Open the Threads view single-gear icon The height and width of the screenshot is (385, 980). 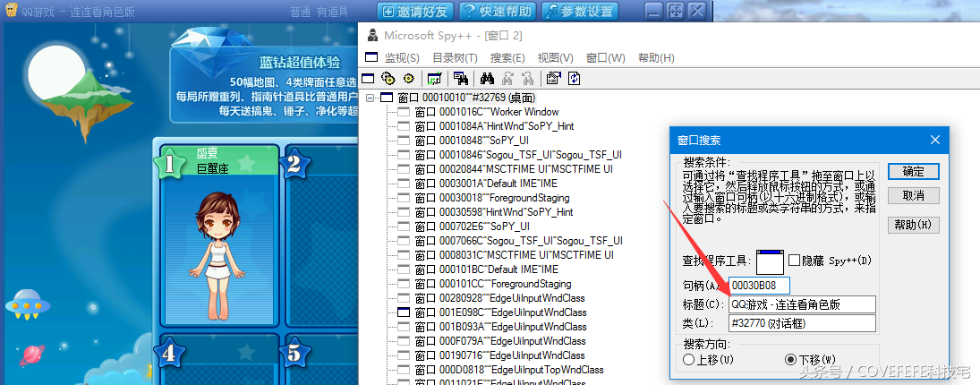(x=409, y=78)
